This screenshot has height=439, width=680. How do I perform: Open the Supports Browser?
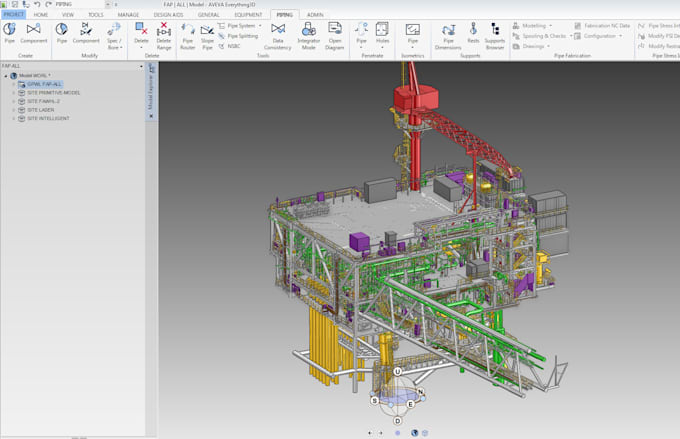495,36
